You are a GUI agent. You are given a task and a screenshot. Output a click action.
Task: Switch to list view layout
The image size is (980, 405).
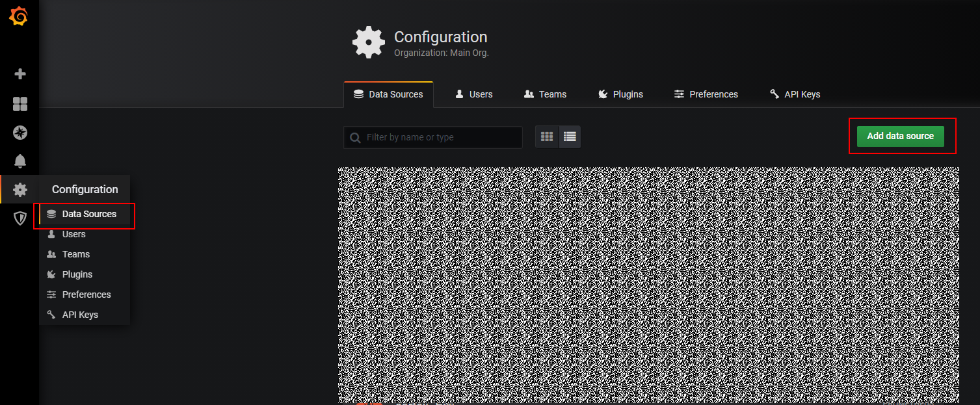570,137
